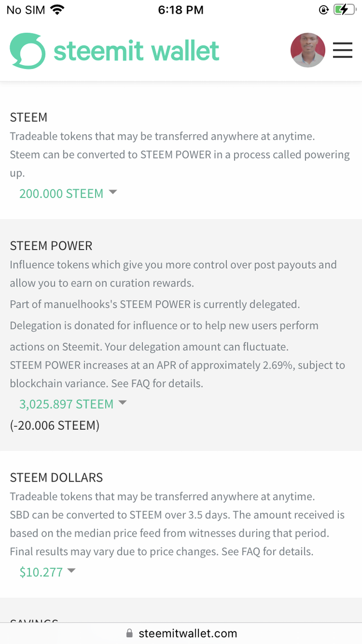Tap the "No SIM" carrier label
The image size is (362, 644).
25,10
